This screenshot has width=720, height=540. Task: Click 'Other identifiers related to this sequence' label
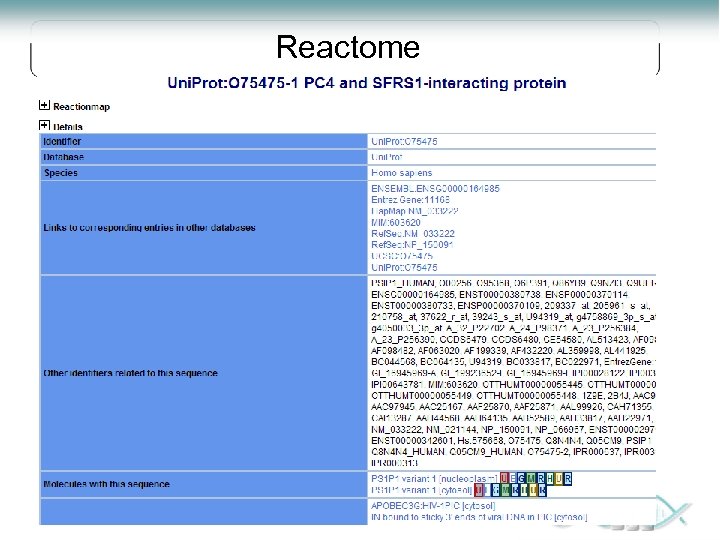(x=130, y=373)
